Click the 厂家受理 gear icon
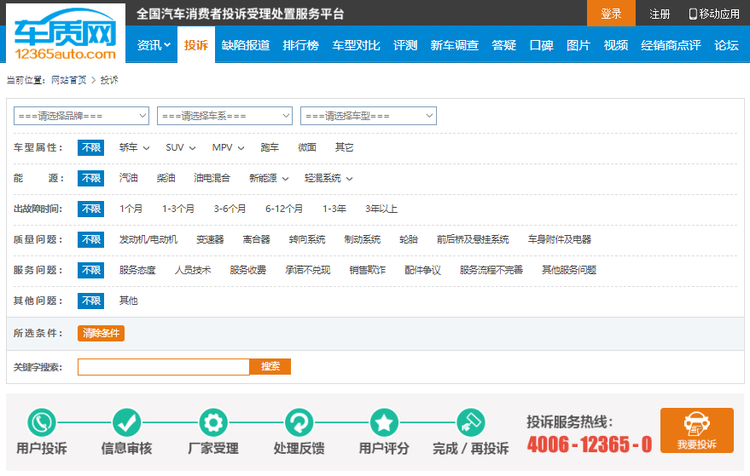 coord(212,421)
